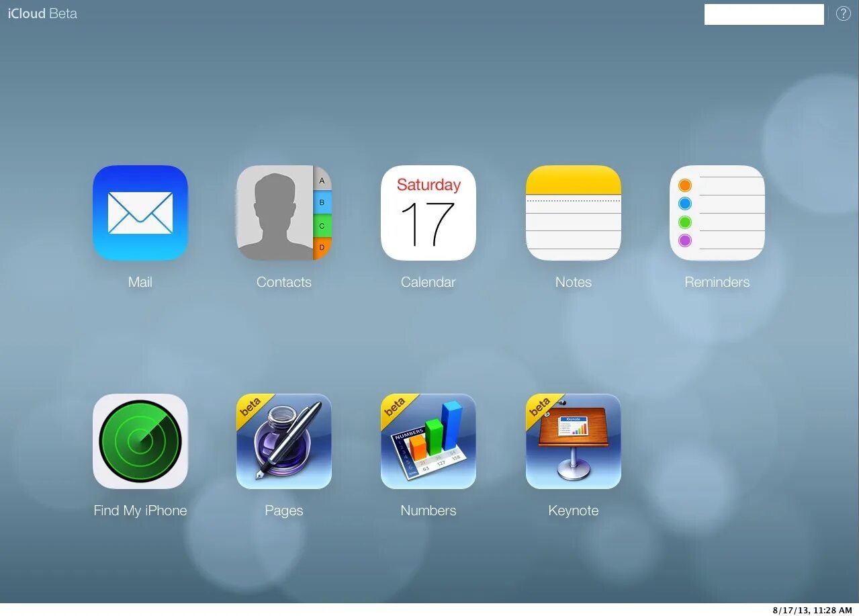859x616 pixels.
Task: Open the Calendar icon showing Saturday 17
Action: 428,213
